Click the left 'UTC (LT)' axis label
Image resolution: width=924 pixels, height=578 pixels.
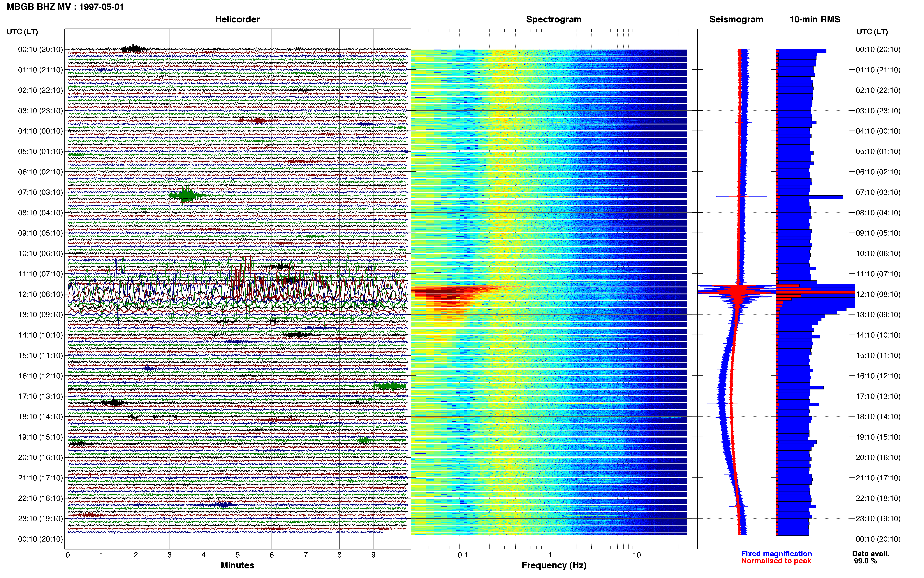point(22,32)
